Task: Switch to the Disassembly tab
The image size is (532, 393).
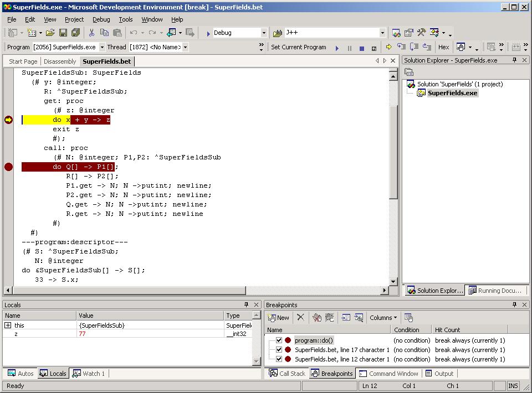Action: pos(60,61)
